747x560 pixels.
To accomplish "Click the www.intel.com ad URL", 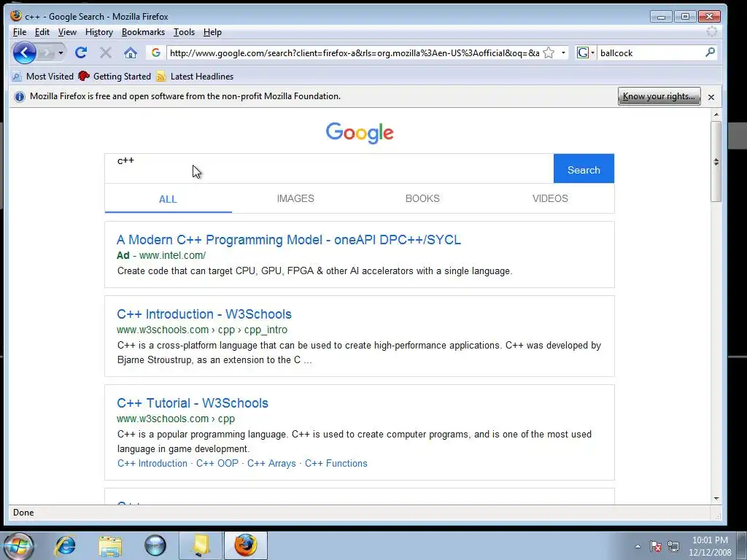I will click(172, 255).
